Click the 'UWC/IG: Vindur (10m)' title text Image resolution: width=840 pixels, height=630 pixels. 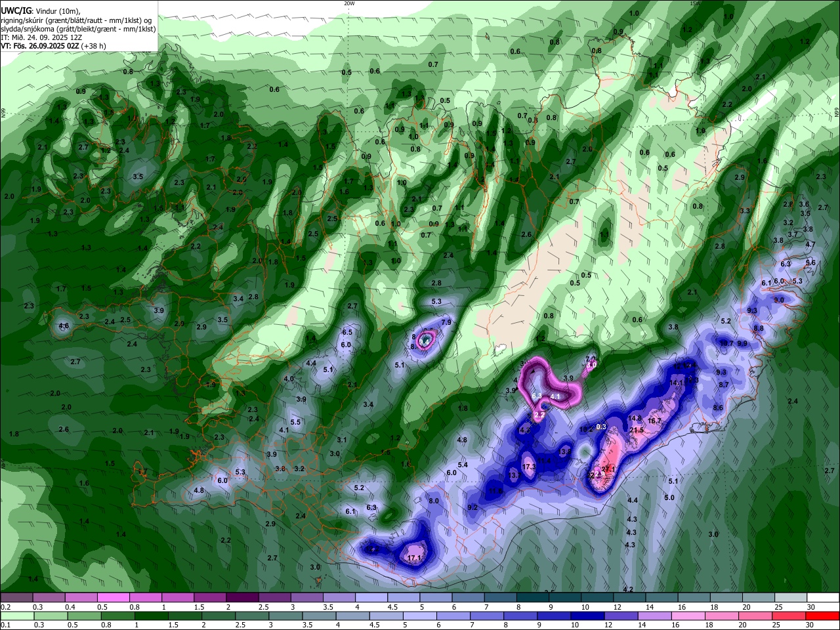click(40, 10)
